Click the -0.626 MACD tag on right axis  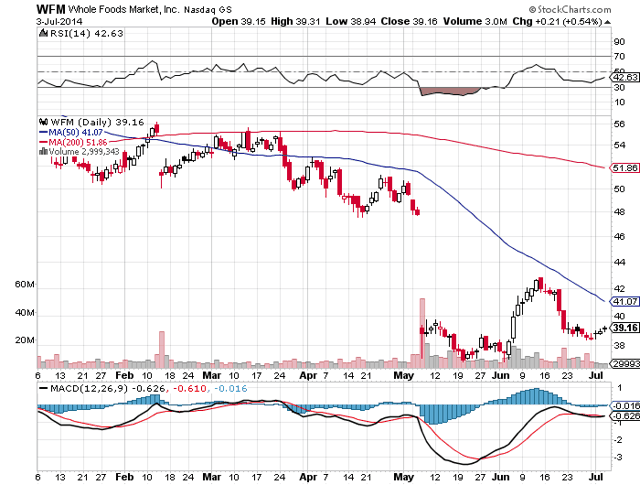[x=625, y=416]
